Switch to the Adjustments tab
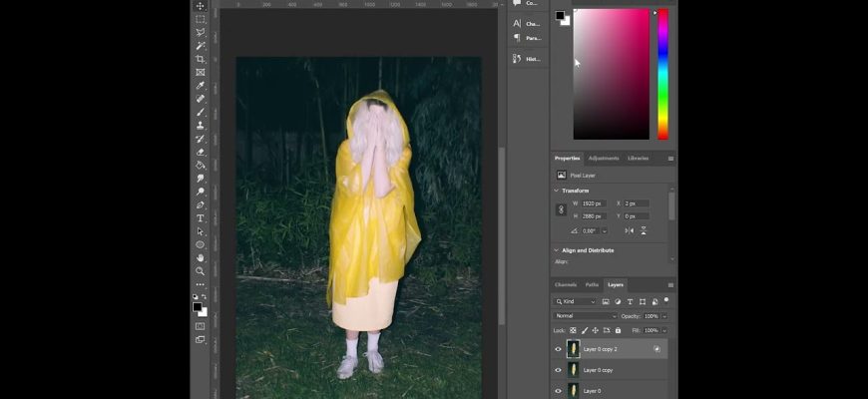The image size is (868, 399). point(603,158)
